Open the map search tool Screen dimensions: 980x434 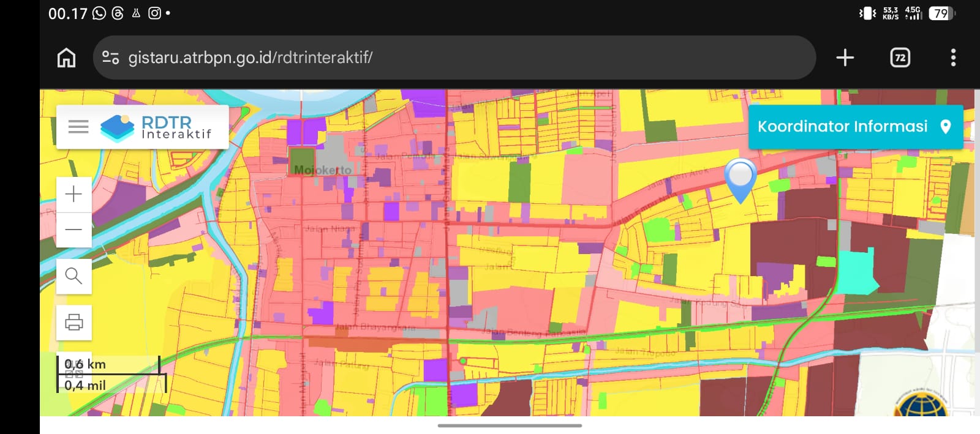pyautogui.click(x=73, y=276)
